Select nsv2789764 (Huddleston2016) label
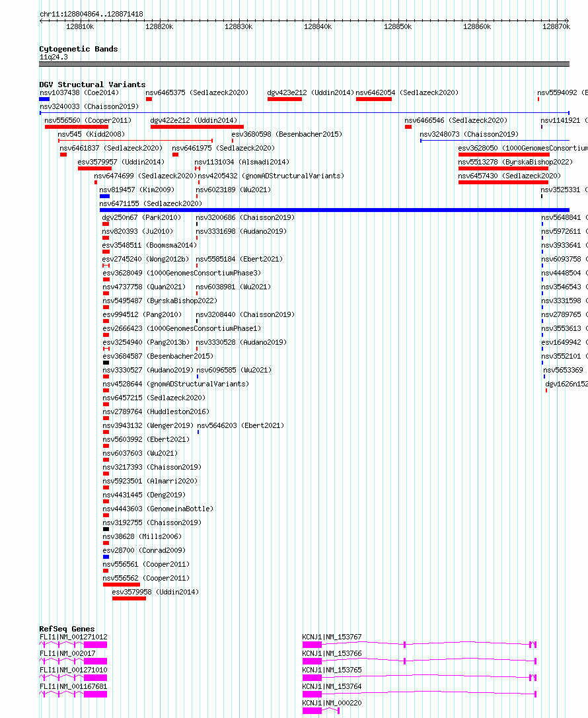The image size is (588, 718). pyautogui.click(x=156, y=412)
